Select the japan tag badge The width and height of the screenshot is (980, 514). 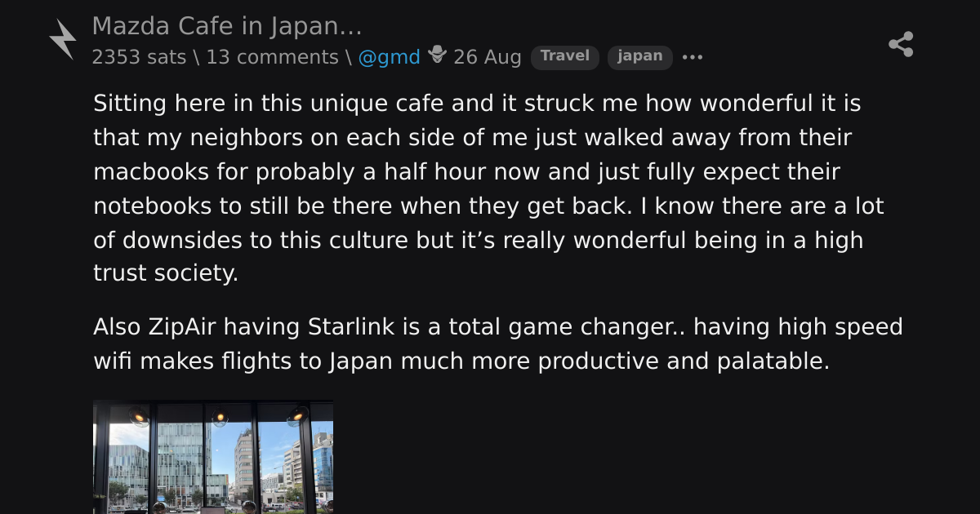pyautogui.click(x=640, y=57)
